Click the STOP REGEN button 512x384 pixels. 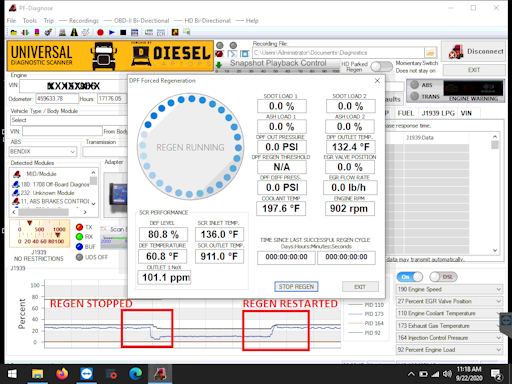[x=296, y=287]
